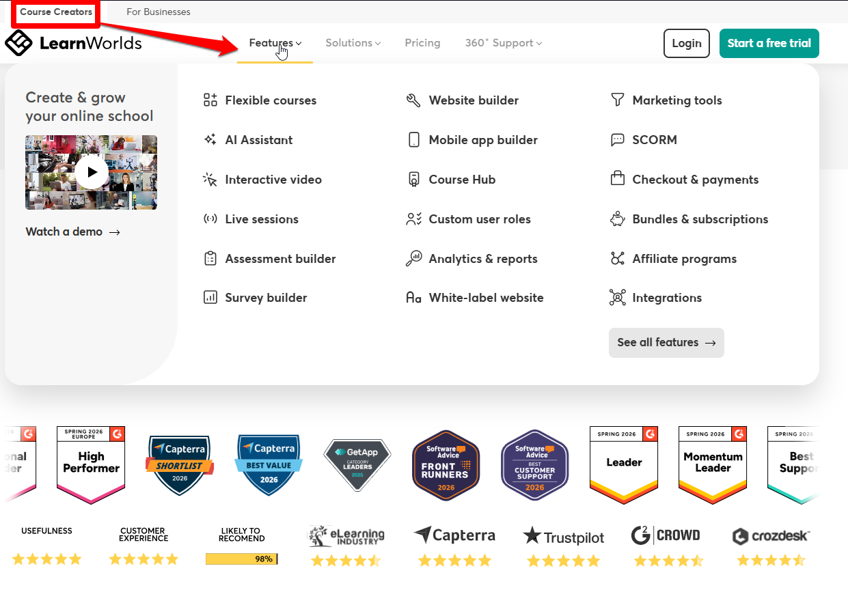
Task: Open the Custom user roles text link
Action: [480, 219]
